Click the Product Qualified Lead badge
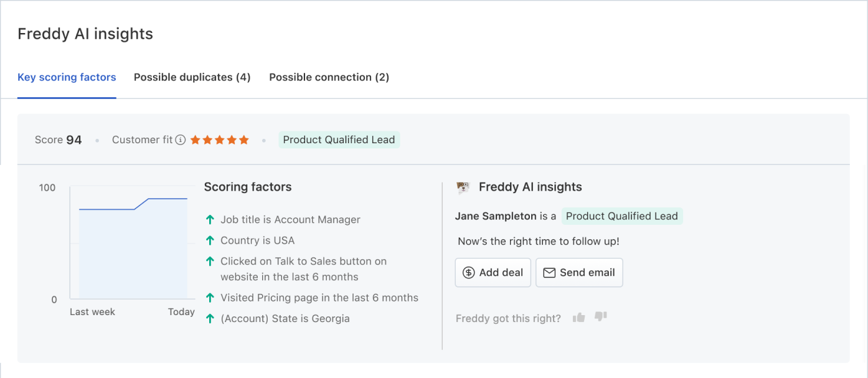The width and height of the screenshot is (868, 378). [339, 139]
